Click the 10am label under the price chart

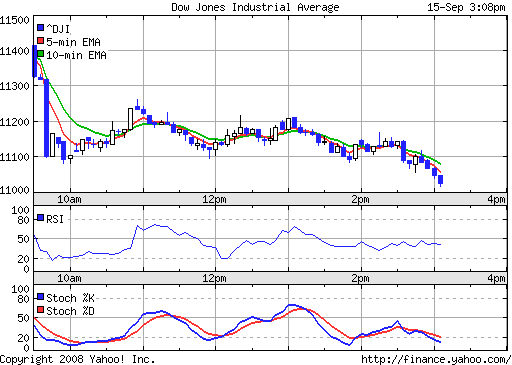[69, 199]
